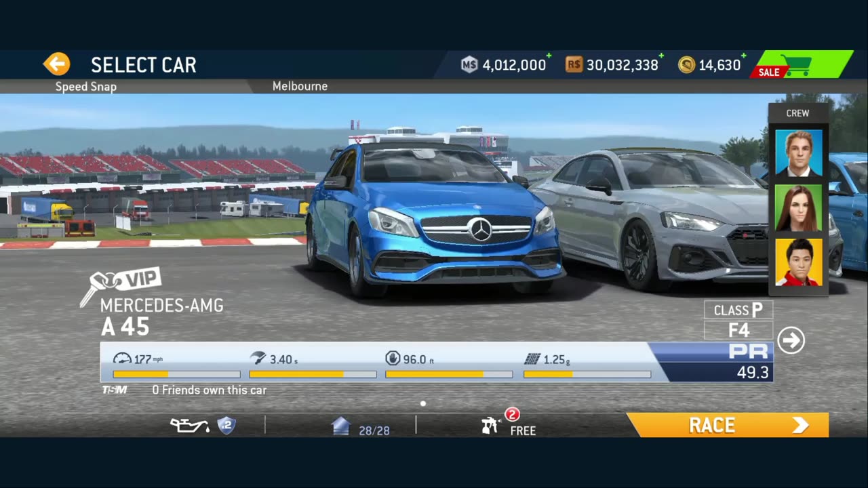
Task: Tap the red 2 notification badge
Action: pyautogui.click(x=512, y=414)
